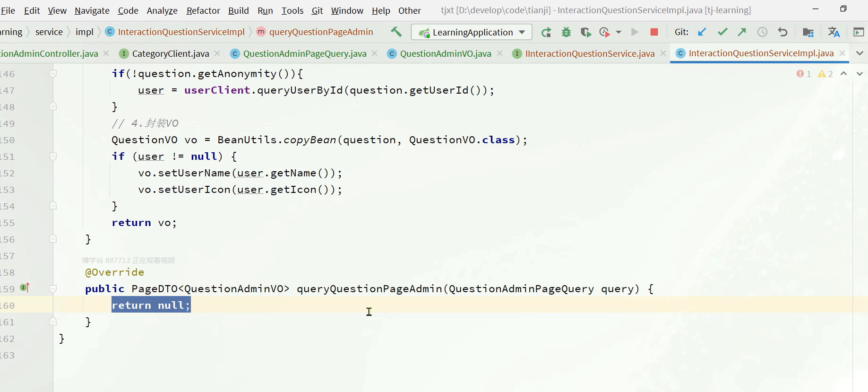Screen dimensions: 868x392
Task: Click the selected 'return null;' statement
Action: coord(151,305)
